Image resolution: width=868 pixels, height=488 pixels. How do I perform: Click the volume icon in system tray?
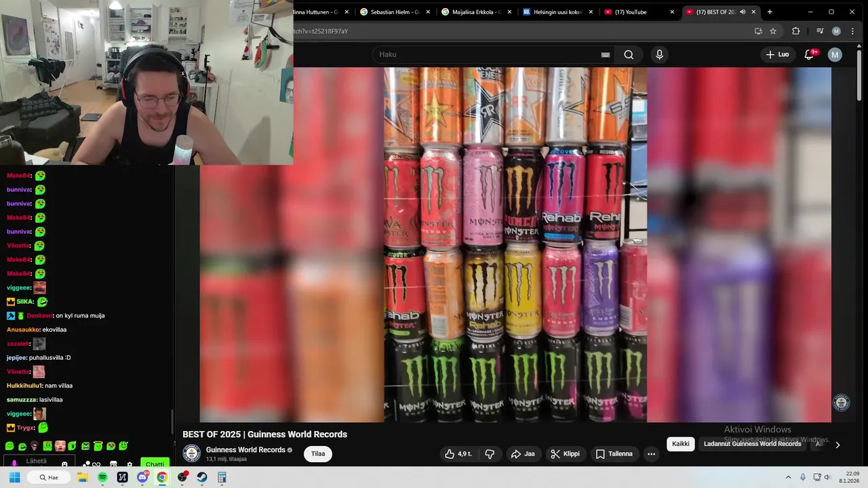(x=827, y=478)
